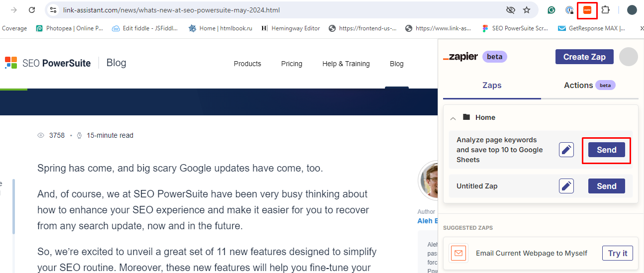Click the watch icon beside 15-minute read
Screen dimensions: 644x273
click(79, 135)
